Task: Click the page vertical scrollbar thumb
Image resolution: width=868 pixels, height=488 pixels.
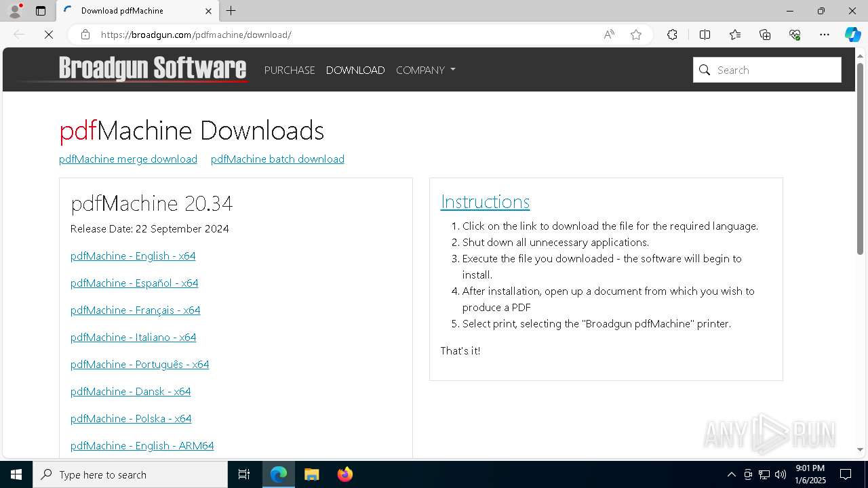Action: click(860, 159)
